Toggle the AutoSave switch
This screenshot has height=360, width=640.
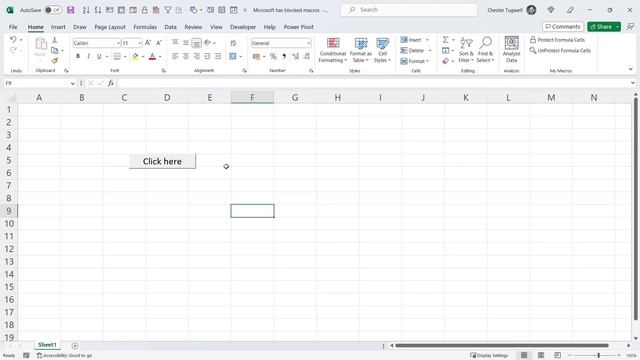53,10
